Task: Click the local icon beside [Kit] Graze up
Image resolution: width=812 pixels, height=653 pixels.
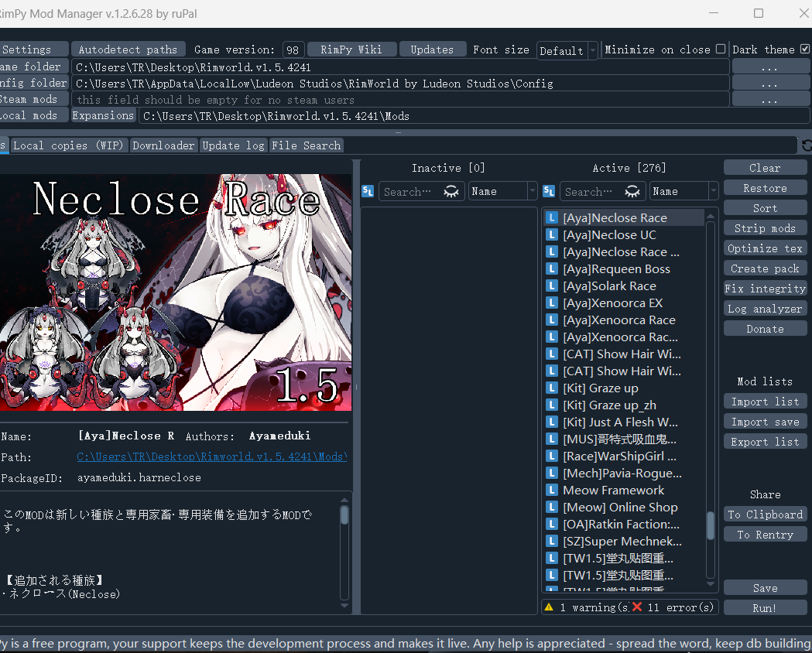Action: point(552,388)
